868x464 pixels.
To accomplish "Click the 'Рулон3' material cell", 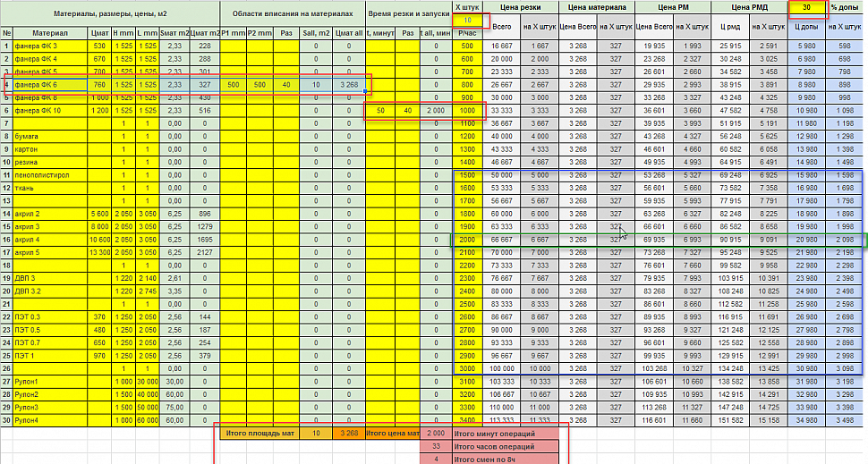I will pyautogui.click(x=50, y=407).
